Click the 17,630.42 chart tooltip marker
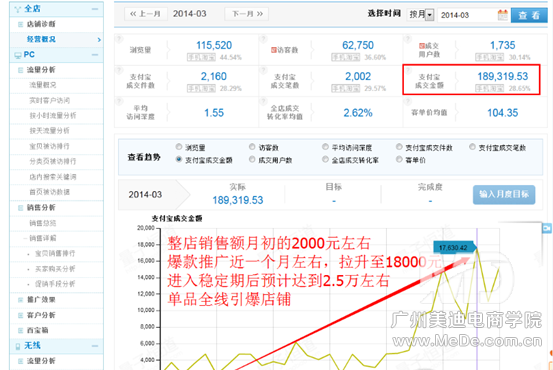The image size is (553, 370). coord(454,248)
